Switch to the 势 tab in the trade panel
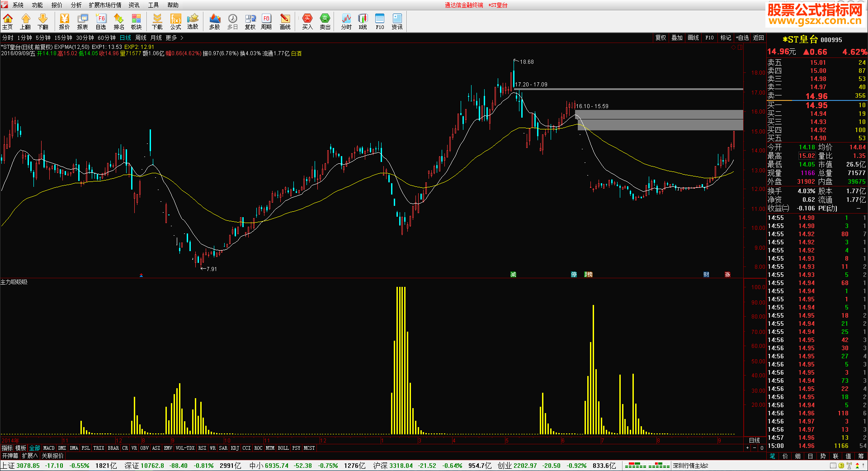Screen dimensions: 868x471 [x=823, y=456]
